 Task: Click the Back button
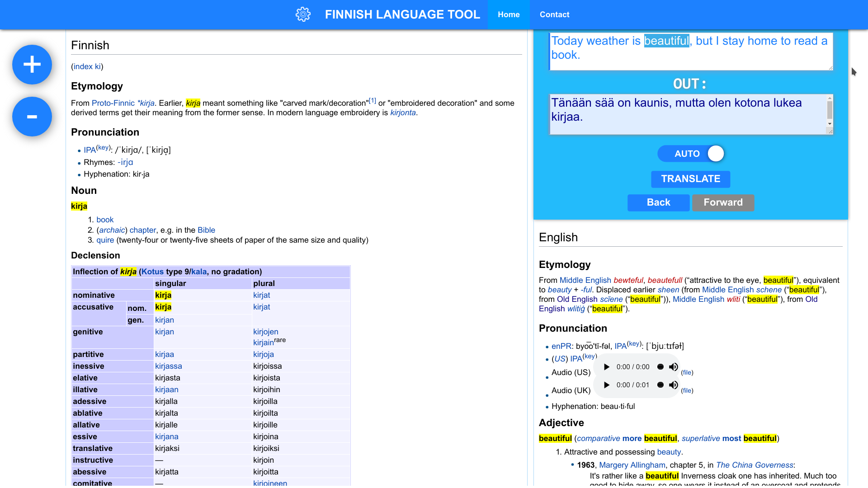coord(658,202)
